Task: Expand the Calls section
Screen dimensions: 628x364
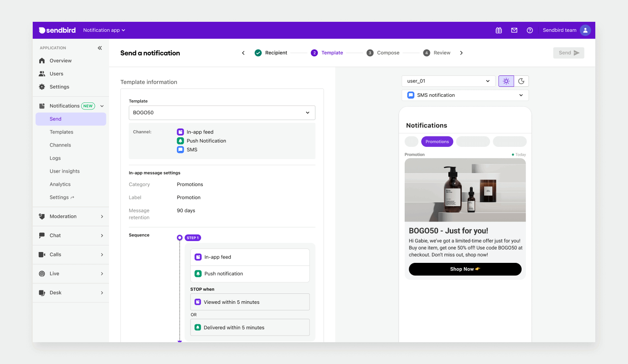Action: 102,255
